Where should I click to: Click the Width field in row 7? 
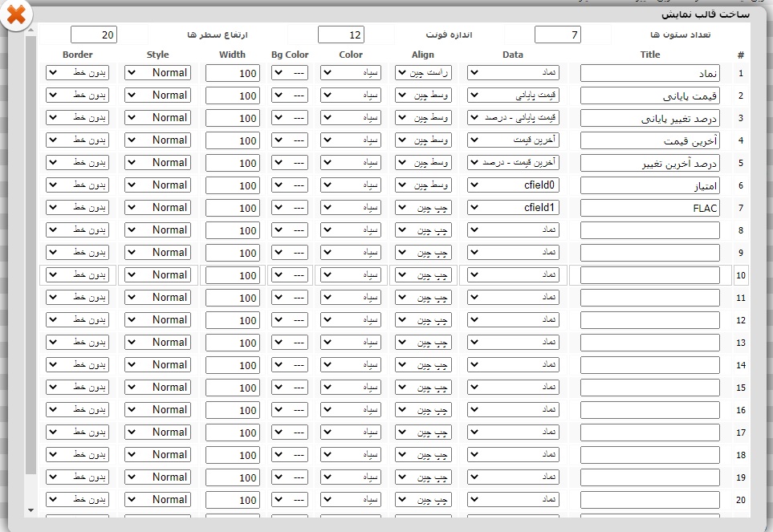tap(233, 209)
